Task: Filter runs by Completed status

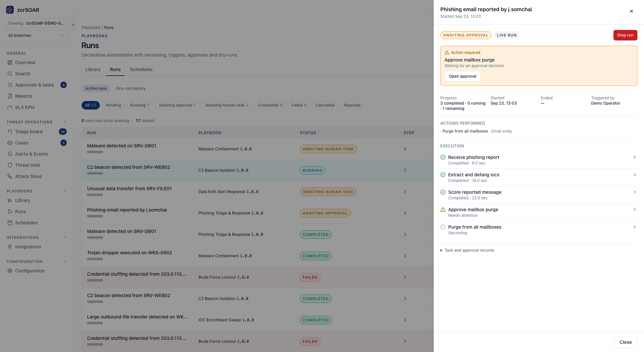Action: pos(270,105)
